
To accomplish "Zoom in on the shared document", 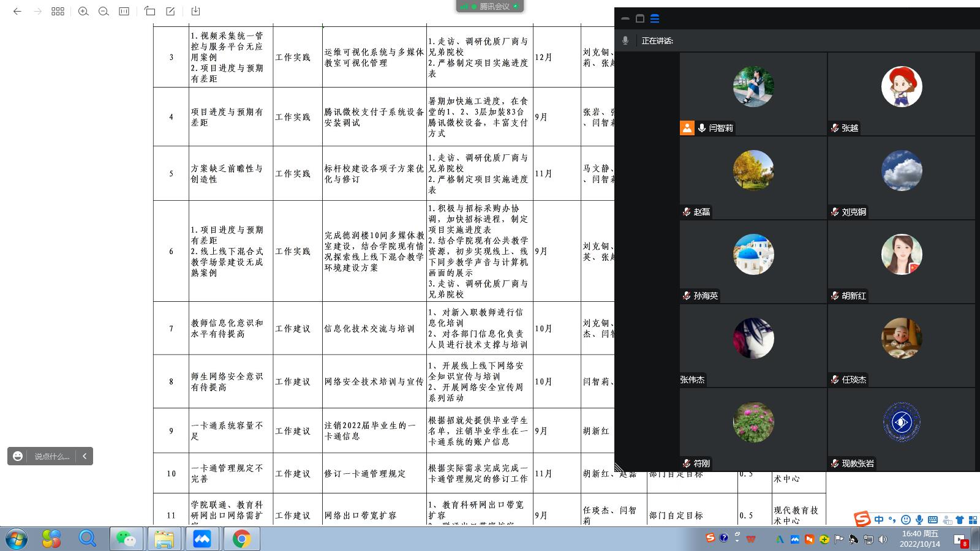I will 83,11.
